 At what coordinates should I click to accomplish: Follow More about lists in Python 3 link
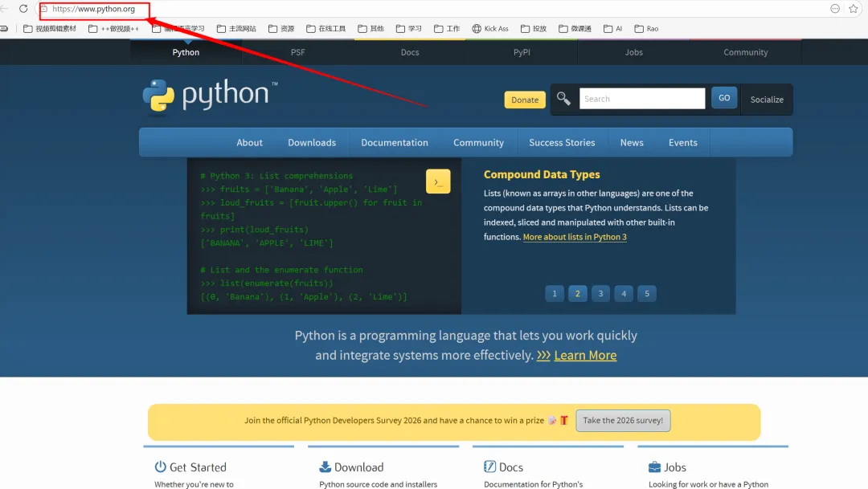click(575, 237)
